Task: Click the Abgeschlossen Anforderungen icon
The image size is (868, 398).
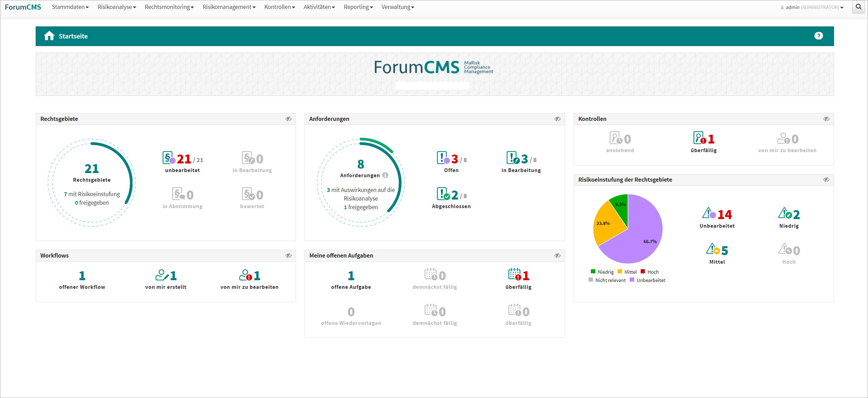Action: coord(443,194)
